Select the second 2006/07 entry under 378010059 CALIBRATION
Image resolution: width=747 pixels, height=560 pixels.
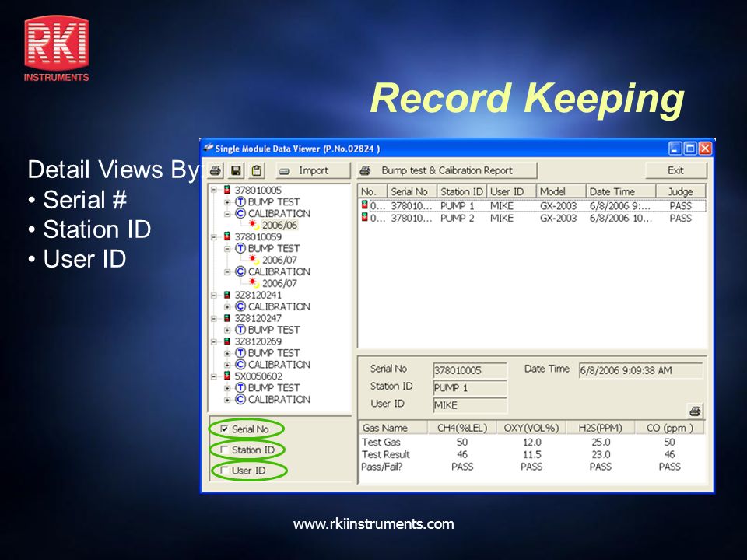coord(279,283)
